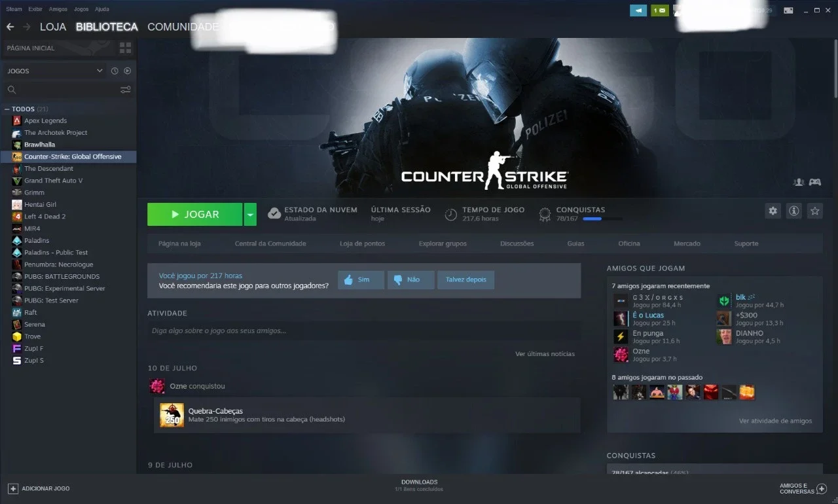Open Big Picture mode icon in title bar
This screenshot has height=504, width=838.
click(x=788, y=10)
